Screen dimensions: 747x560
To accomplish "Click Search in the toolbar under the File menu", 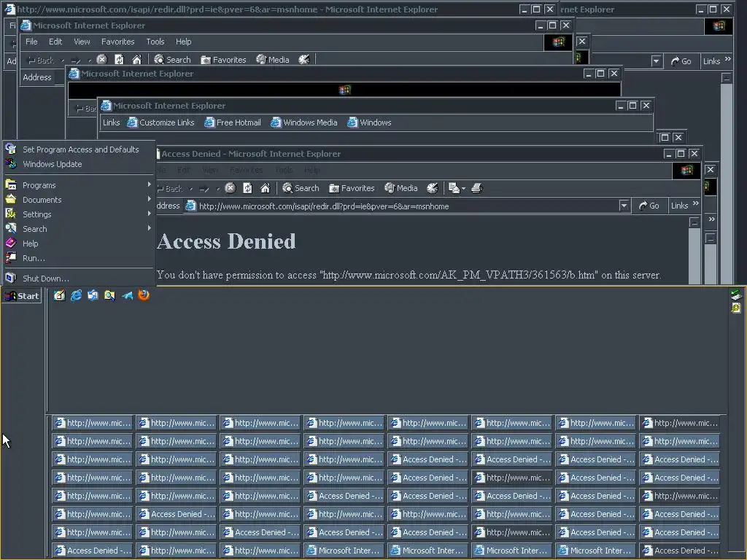I will pyautogui.click(x=172, y=60).
